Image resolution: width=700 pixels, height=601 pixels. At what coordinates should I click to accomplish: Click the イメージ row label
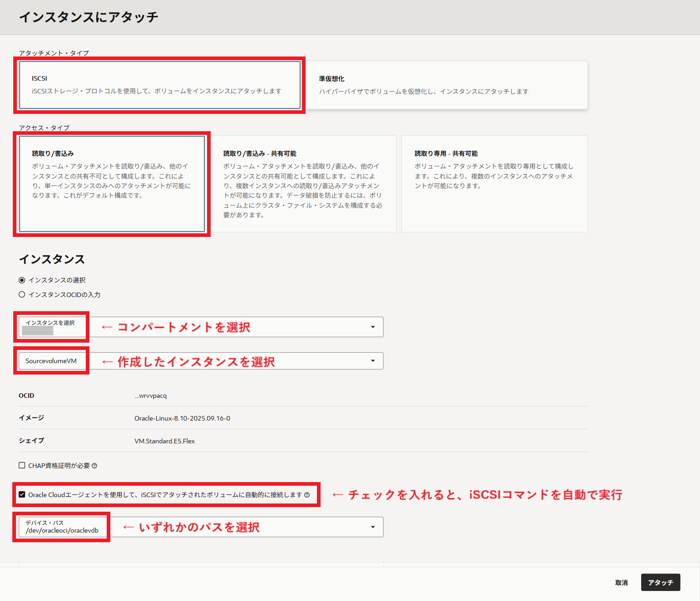tap(31, 418)
